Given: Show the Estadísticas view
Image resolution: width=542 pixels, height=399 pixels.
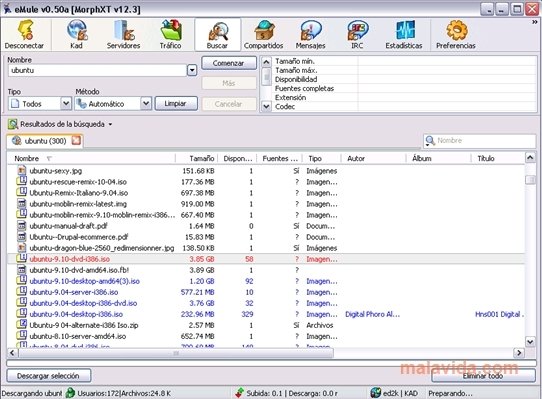Looking at the screenshot, I should coord(404,35).
